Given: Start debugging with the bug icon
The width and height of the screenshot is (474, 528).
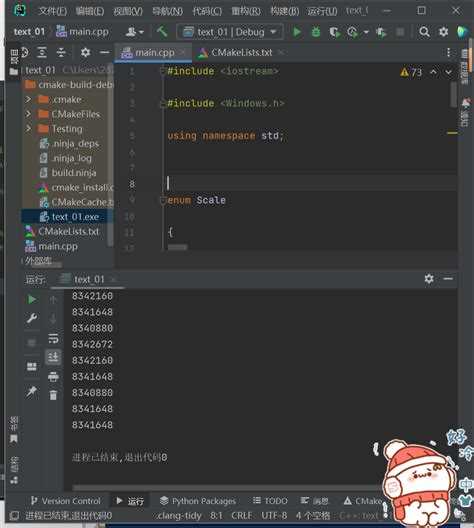Looking at the screenshot, I should (316, 32).
